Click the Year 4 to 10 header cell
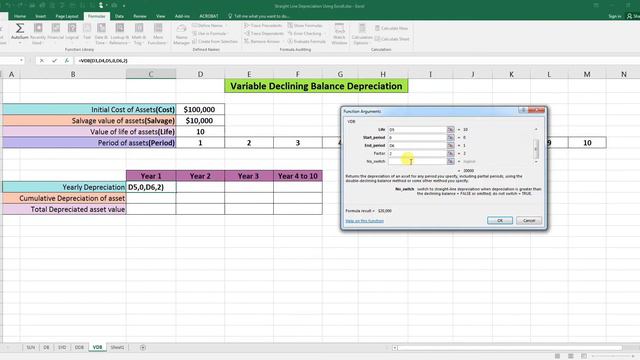Screen dimensions: 640x360 pos(298,176)
